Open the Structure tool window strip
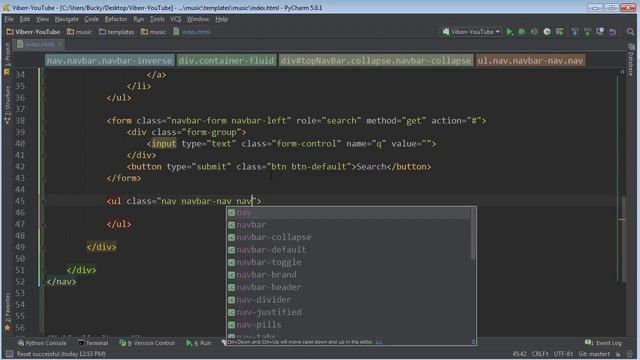The image size is (640, 360). coord(7,105)
